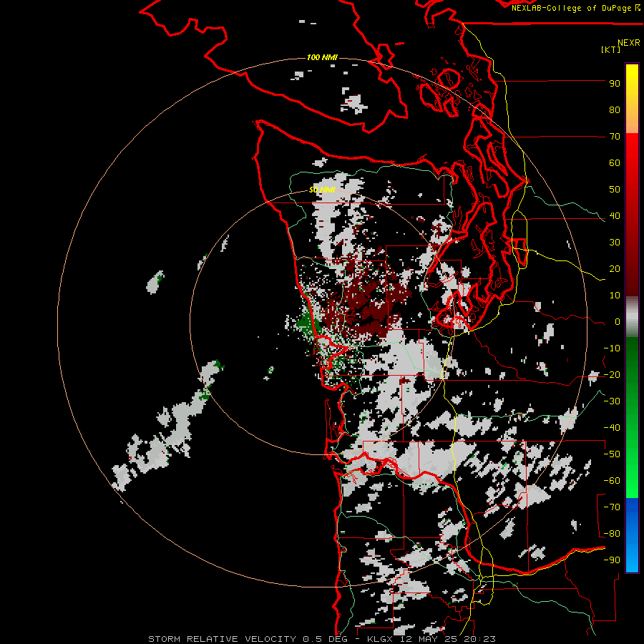The height and width of the screenshot is (644, 644).
Task: Click the -10 value on the velocity scale
Action: tap(612, 348)
